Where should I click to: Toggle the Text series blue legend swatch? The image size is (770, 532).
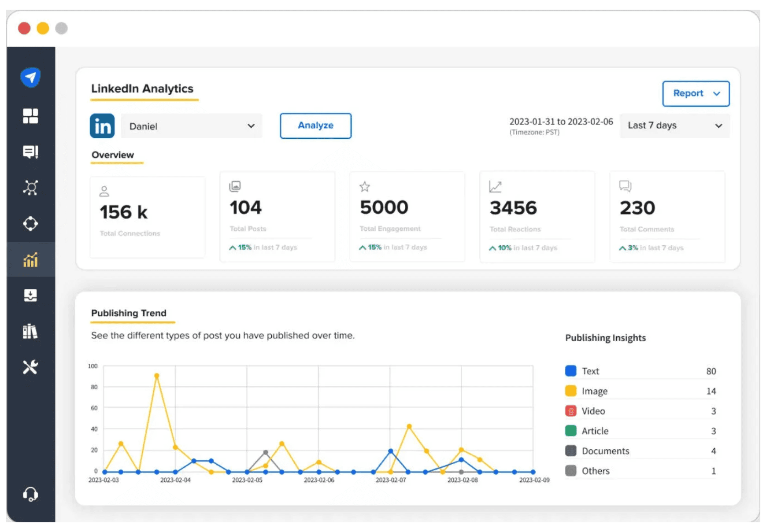(570, 371)
